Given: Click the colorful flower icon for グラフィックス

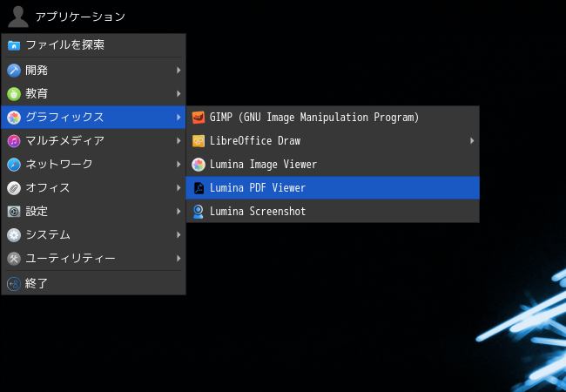Looking at the screenshot, I should [x=14, y=118].
